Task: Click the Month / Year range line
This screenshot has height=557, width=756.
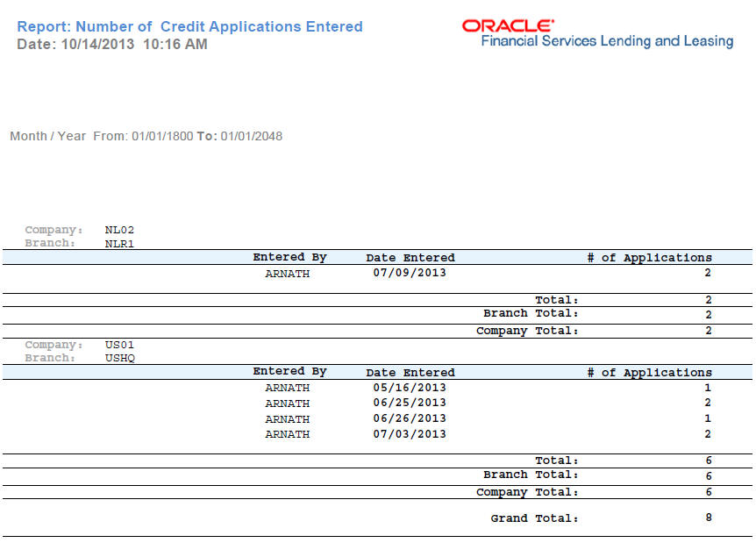Action: pos(146,136)
